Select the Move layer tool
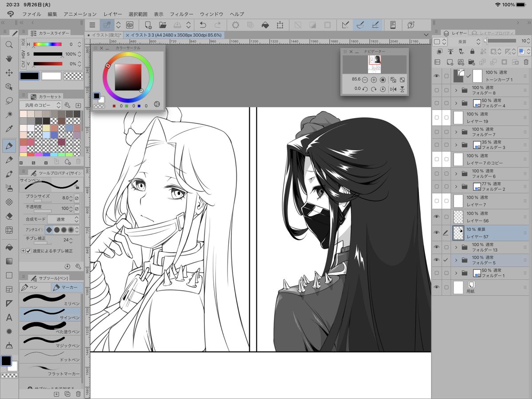The width and height of the screenshot is (532, 399). tap(9, 72)
